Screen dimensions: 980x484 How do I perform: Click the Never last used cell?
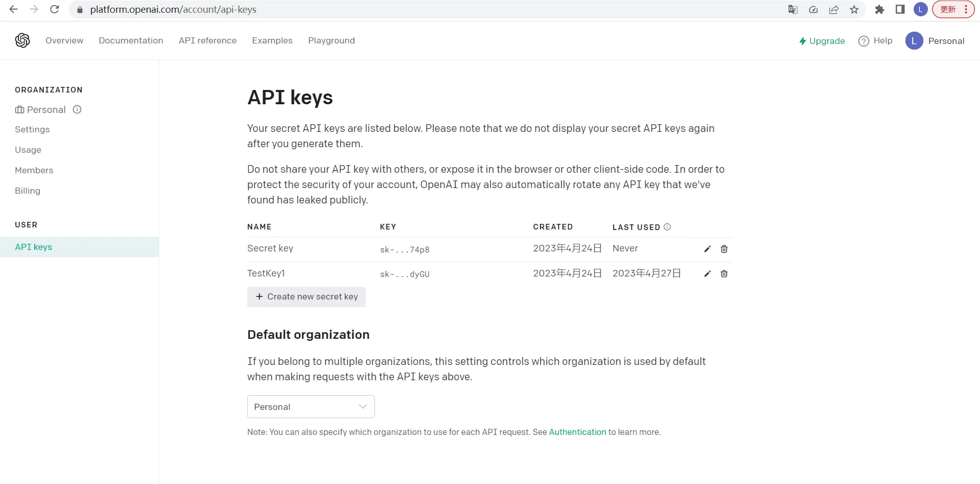click(x=625, y=248)
